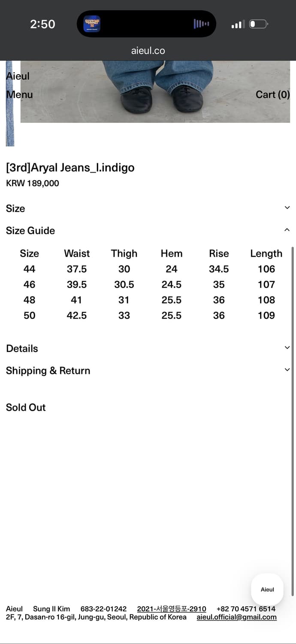Screen dimensions: 296x644
Task: Expand the Details section
Action: [287, 348]
